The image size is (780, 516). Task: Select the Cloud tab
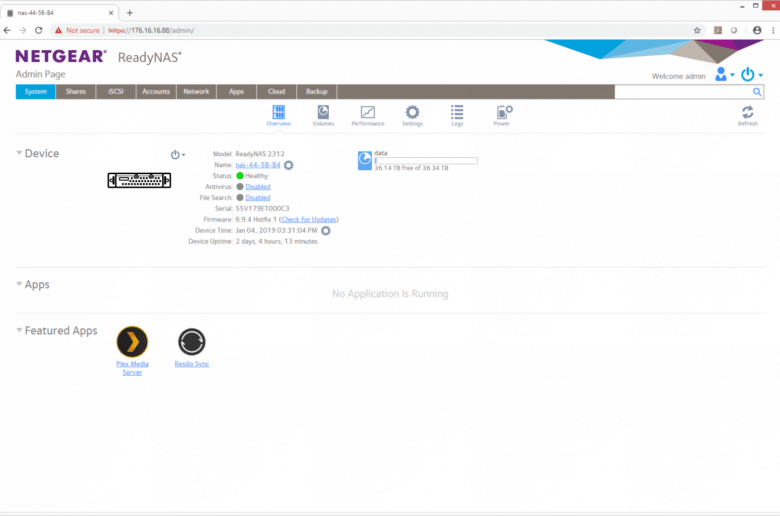tap(277, 92)
